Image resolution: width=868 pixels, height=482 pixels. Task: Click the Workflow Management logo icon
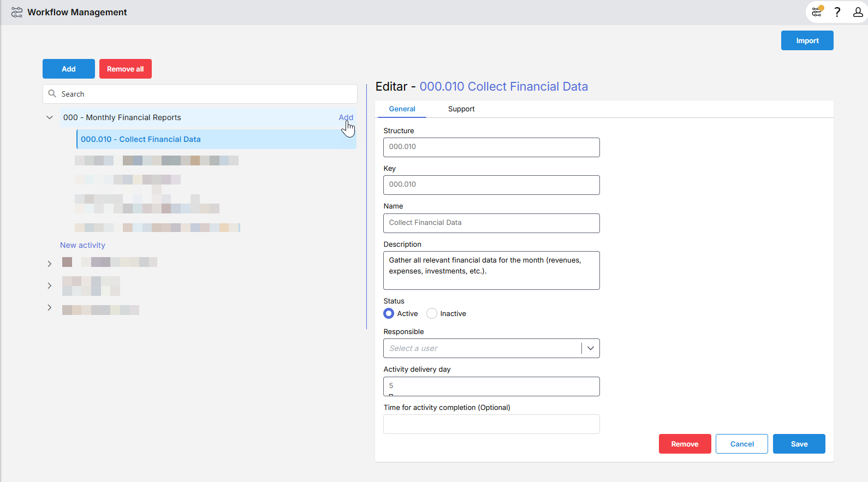point(17,12)
